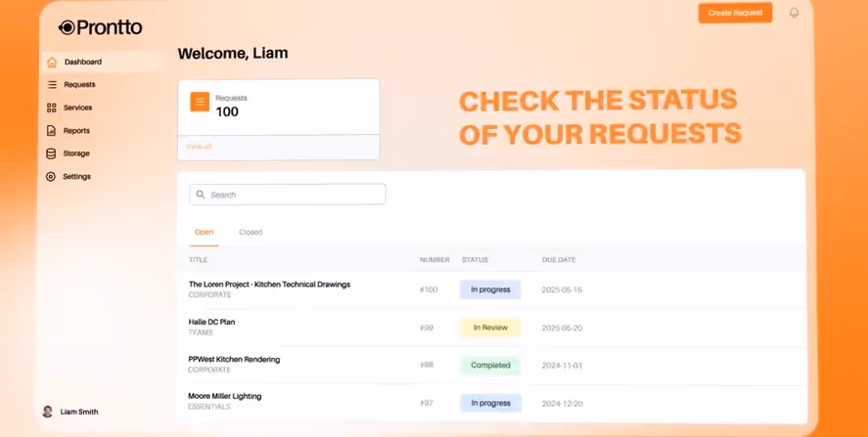The height and width of the screenshot is (437, 868).
Task: Click due date 2024-11-01
Action: (562, 366)
